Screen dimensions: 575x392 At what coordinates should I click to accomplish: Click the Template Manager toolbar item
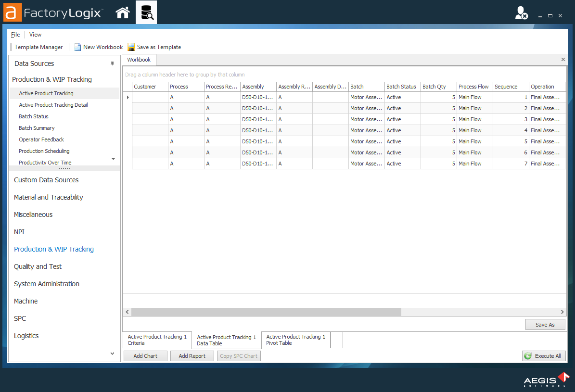tap(38, 47)
